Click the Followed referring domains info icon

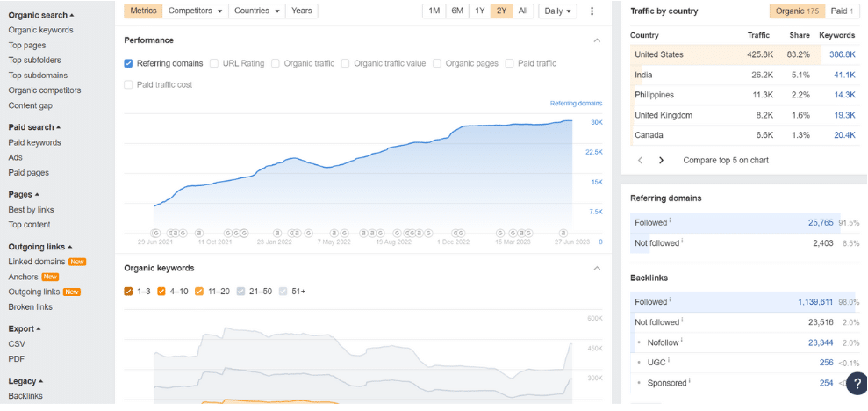click(671, 221)
